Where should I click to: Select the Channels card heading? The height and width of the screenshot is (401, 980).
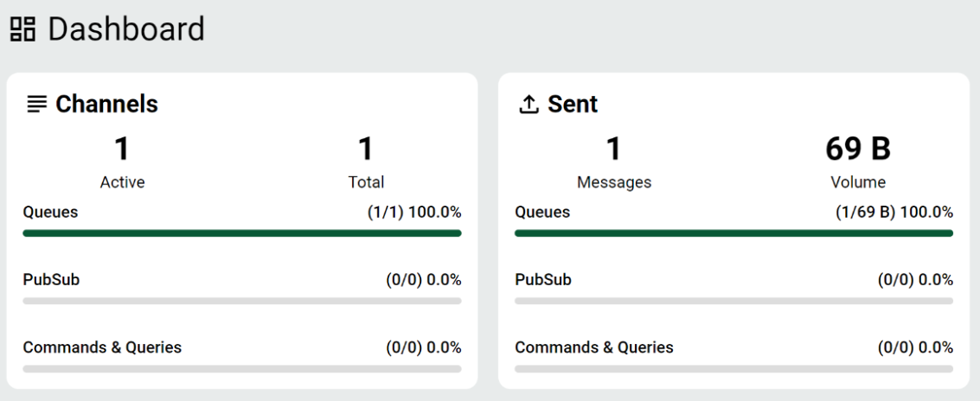[106, 105]
